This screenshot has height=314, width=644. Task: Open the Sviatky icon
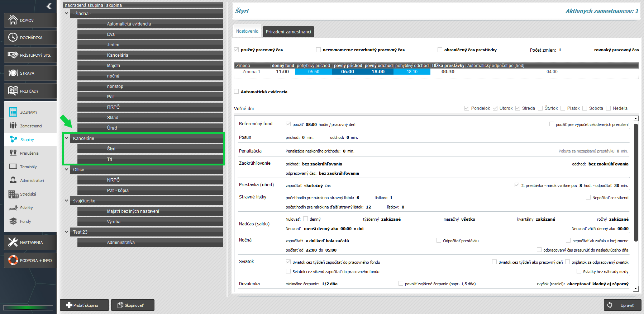tap(13, 208)
